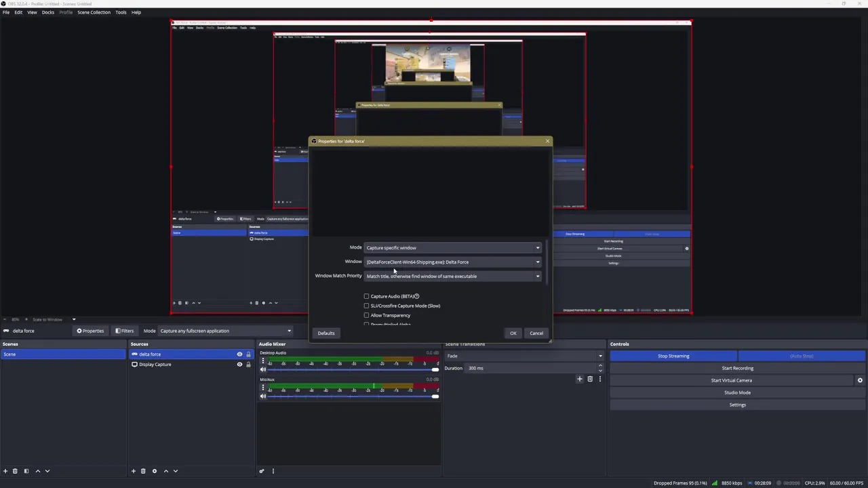This screenshot has height=488, width=868.
Task: Open the File menu
Action: tap(6, 12)
